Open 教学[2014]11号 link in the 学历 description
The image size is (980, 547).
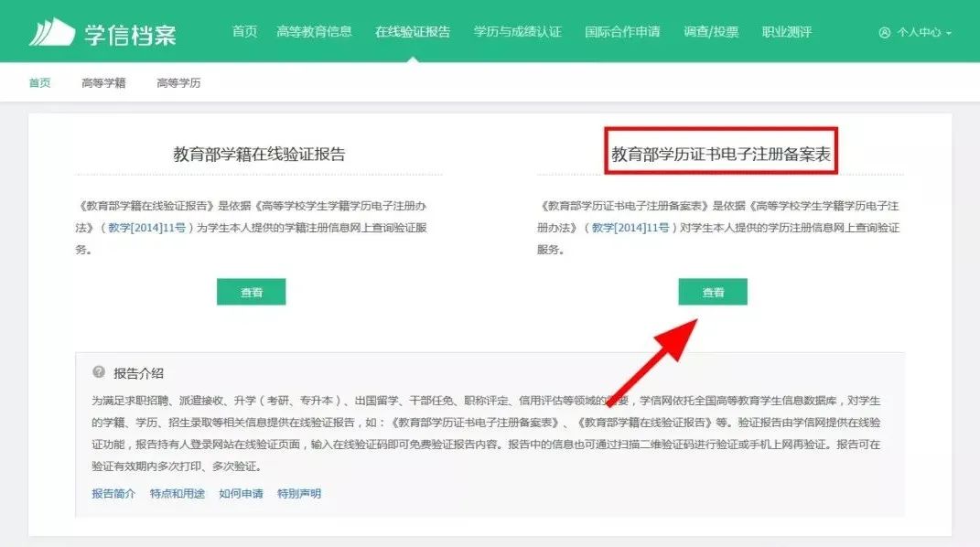pos(630,228)
